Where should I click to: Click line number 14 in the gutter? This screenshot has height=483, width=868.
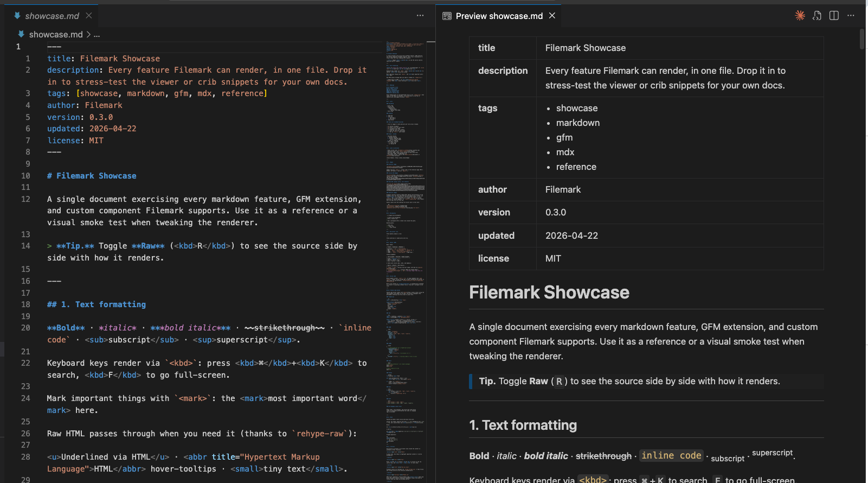tap(25, 246)
